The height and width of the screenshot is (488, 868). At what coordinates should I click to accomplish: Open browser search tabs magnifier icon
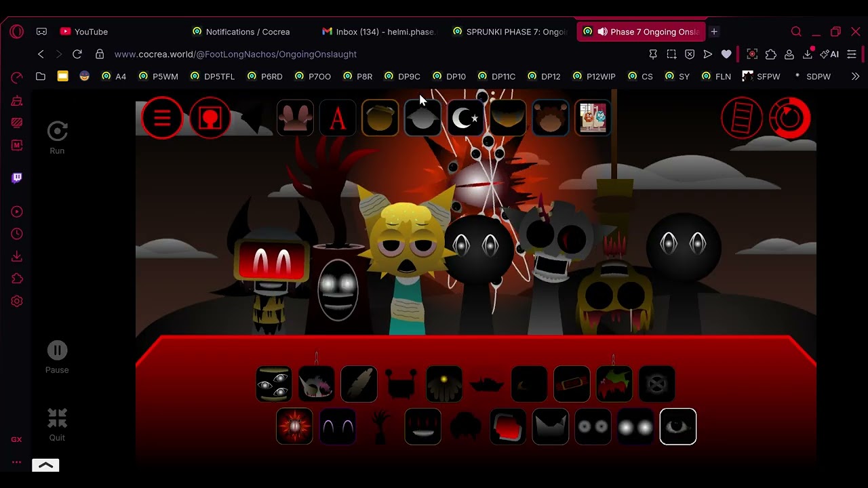(796, 32)
